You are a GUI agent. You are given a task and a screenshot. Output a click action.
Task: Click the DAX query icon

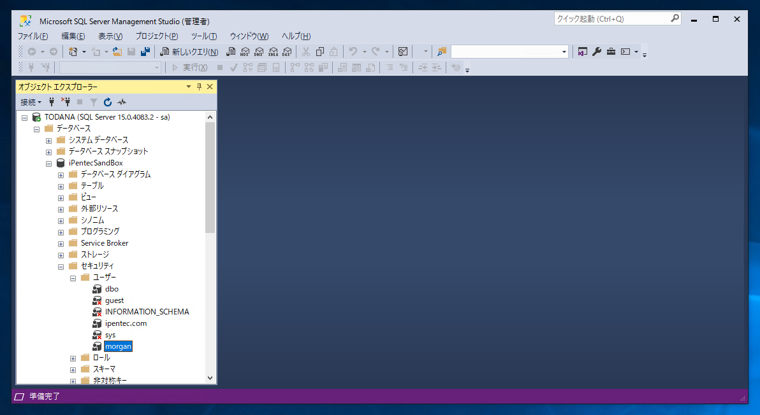tap(287, 51)
